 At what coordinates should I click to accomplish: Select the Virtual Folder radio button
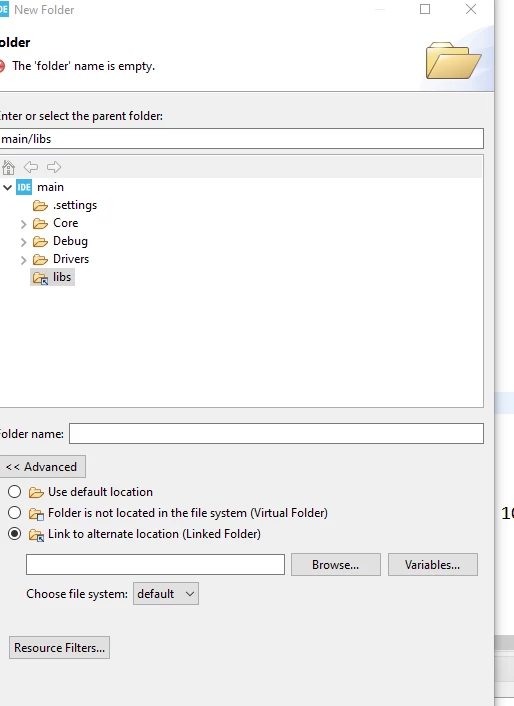tap(14, 513)
